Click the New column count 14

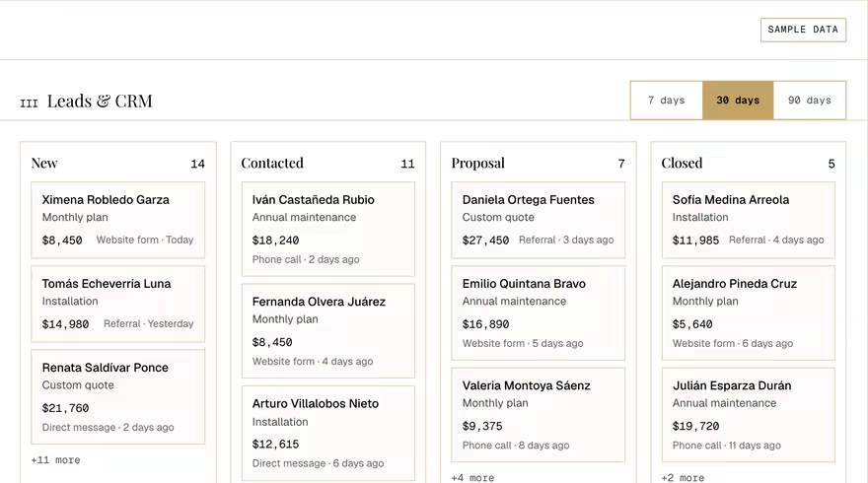[x=197, y=164]
